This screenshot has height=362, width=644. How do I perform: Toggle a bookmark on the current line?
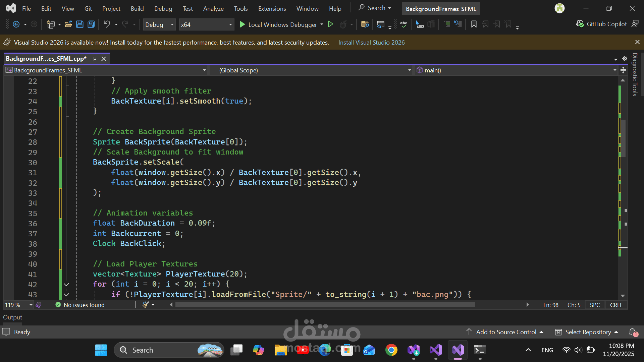pyautogui.click(x=474, y=24)
